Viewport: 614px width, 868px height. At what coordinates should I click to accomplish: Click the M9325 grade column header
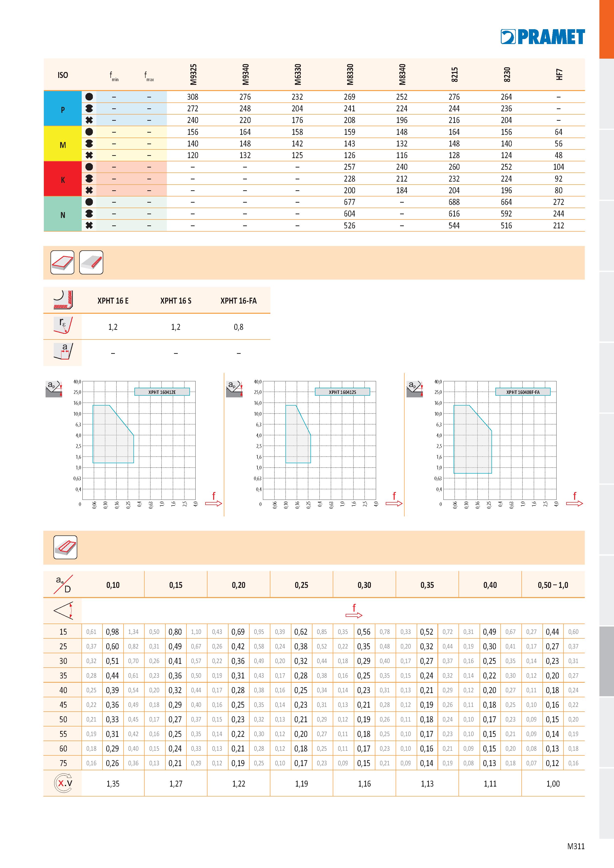click(193, 74)
